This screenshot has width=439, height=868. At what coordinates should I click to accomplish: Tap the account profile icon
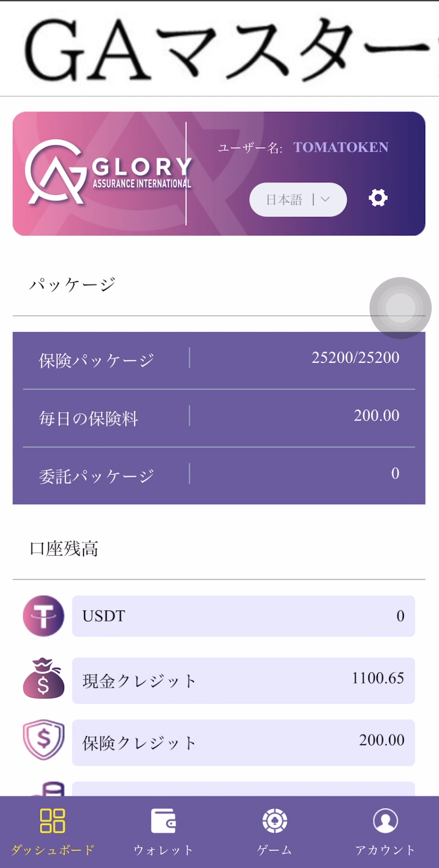pyautogui.click(x=385, y=821)
